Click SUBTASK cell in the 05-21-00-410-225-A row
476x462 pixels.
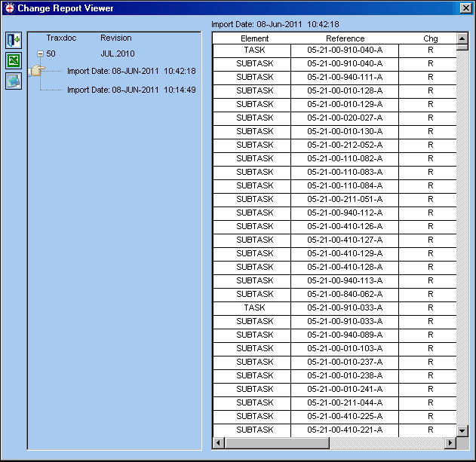tap(252, 417)
